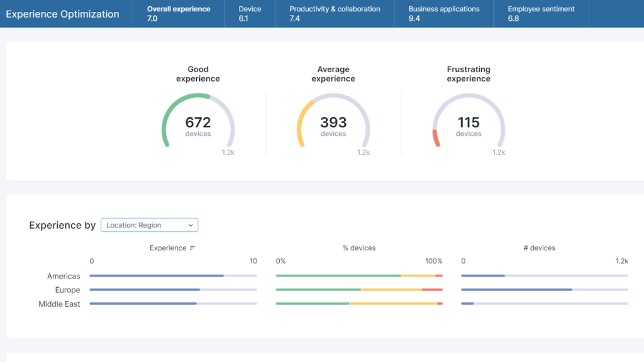The width and height of the screenshot is (644, 362).
Task: Switch to the Overall experience tab
Action: tap(179, 14)
